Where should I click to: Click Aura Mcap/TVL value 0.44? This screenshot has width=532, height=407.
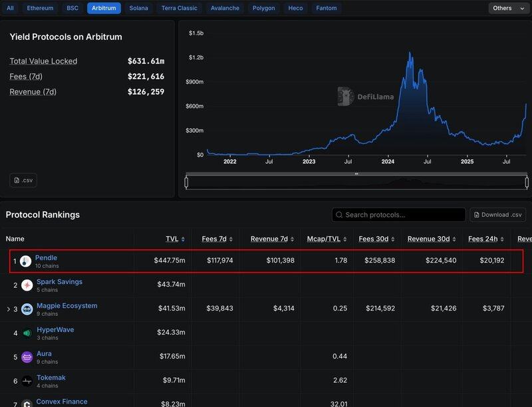coord(340,356)
